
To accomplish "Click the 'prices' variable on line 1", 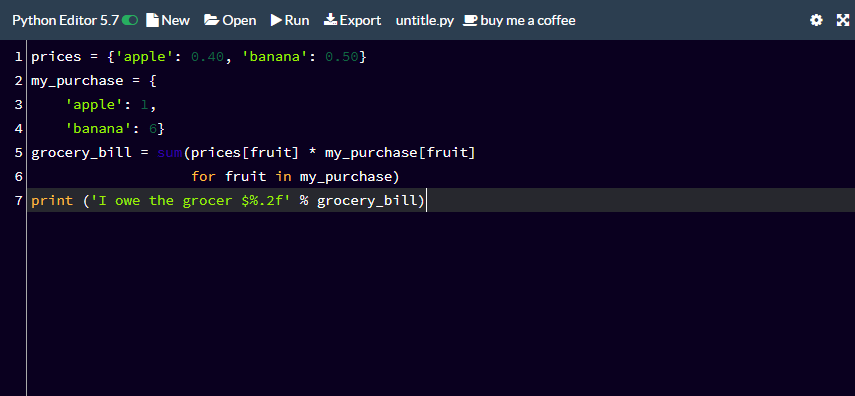I will 56,57.
